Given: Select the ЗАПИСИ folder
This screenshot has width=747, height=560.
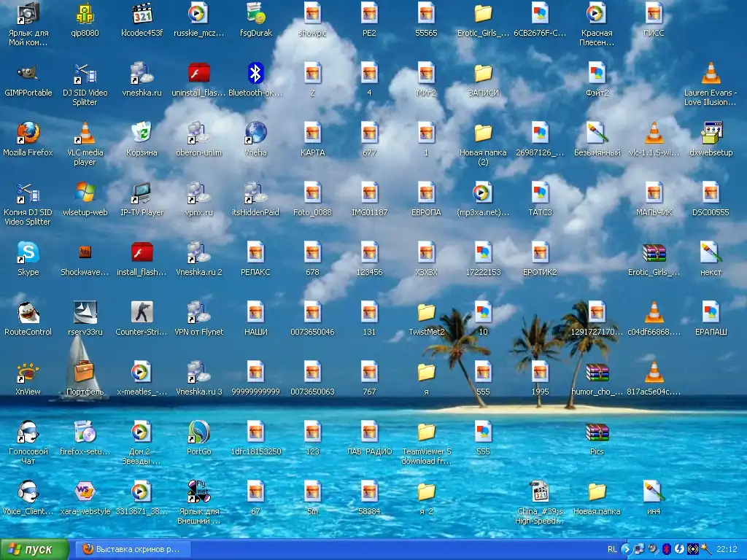Looking at the screenshot, I should [483, 74].
